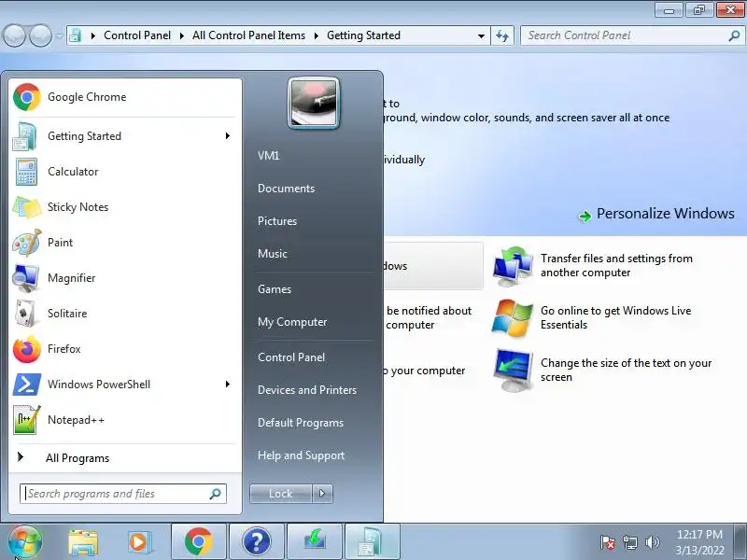The image size is (747, 560).
Task: Click the volume speaker icon
Action: (x=652, y=542)
